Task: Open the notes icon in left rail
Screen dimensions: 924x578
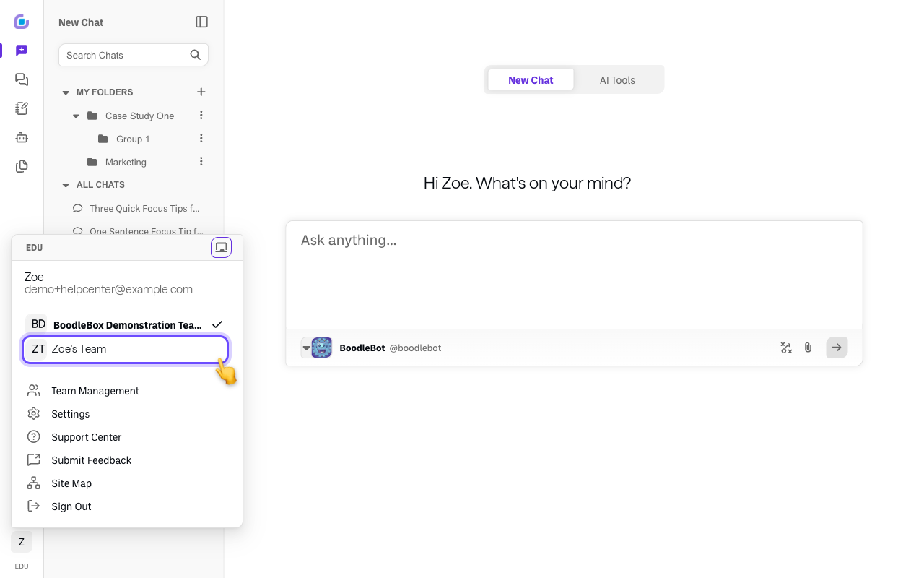Action: (22, 108)
